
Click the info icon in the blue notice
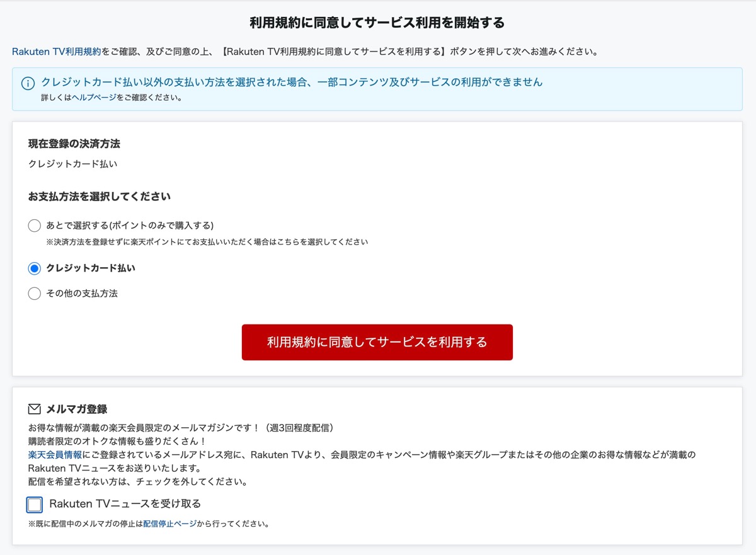(28, 84)
